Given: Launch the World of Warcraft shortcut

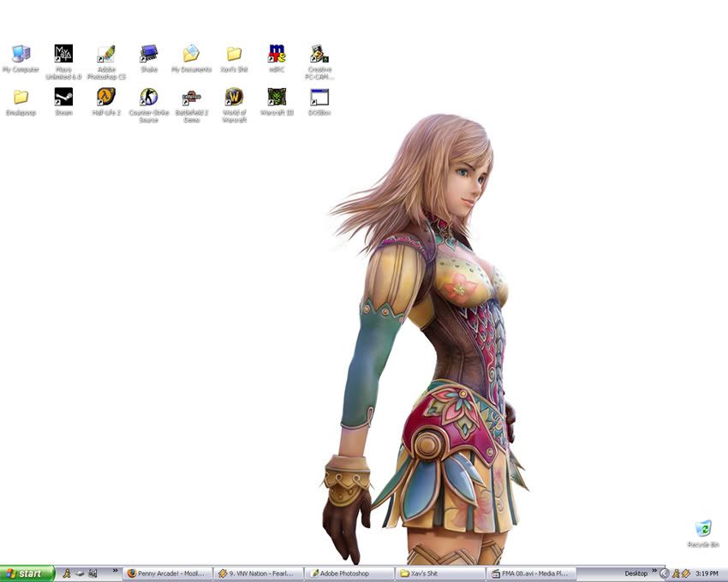Looking at the screenshot, I should (234, 97).
